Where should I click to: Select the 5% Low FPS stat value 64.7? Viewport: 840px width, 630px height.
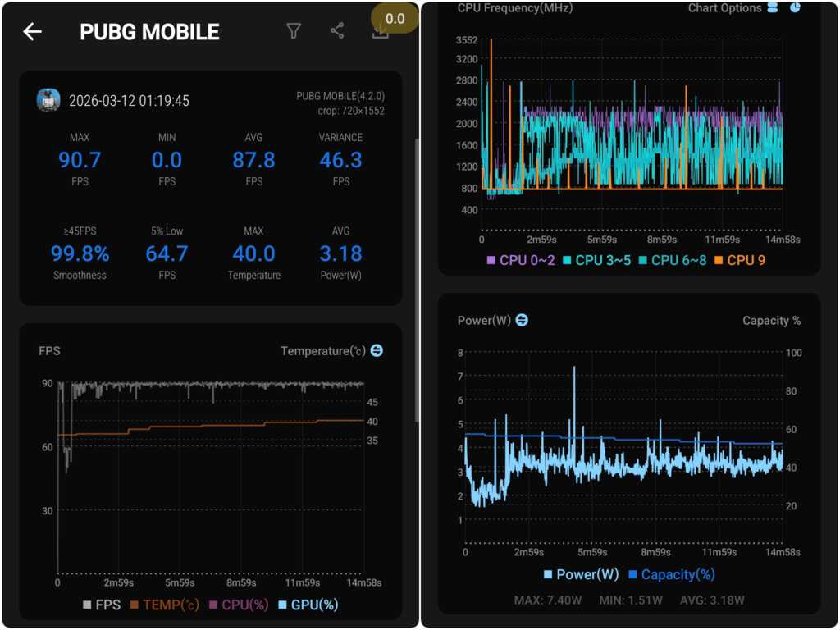tap(167, 253)
